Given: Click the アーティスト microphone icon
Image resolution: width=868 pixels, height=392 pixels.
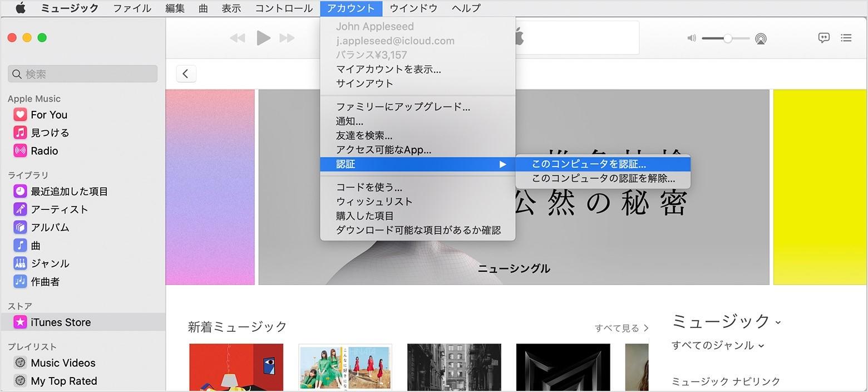Looking at the screenshot, I should tap(20, 209).
